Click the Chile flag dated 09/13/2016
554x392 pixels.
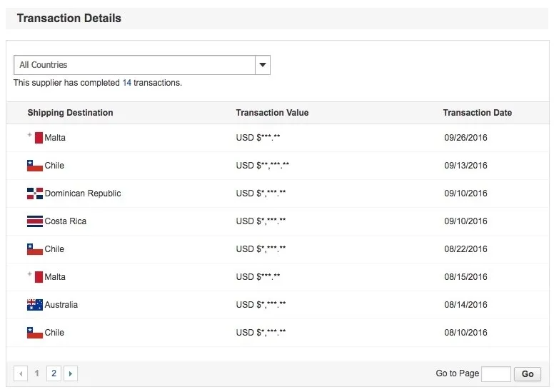point(34,166)
